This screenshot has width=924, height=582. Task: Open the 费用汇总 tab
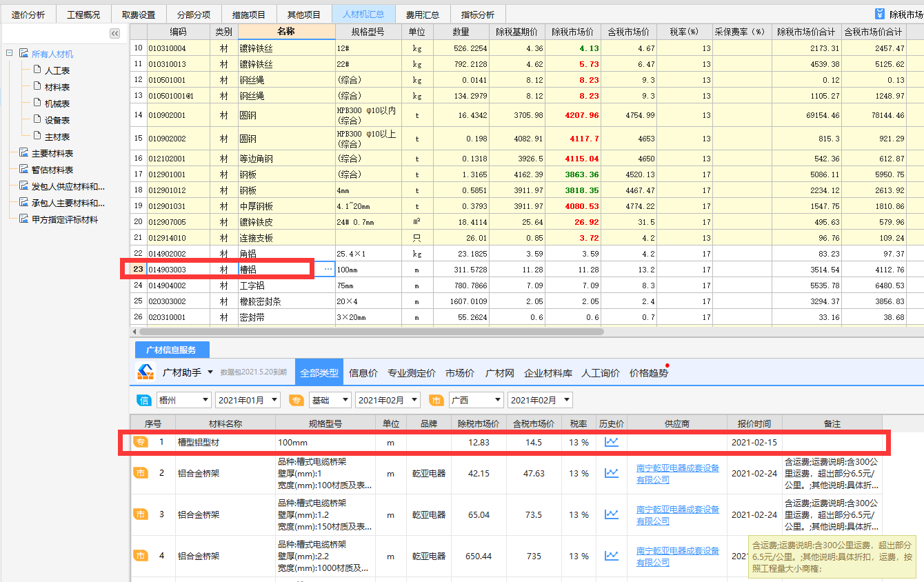(423, 14)
